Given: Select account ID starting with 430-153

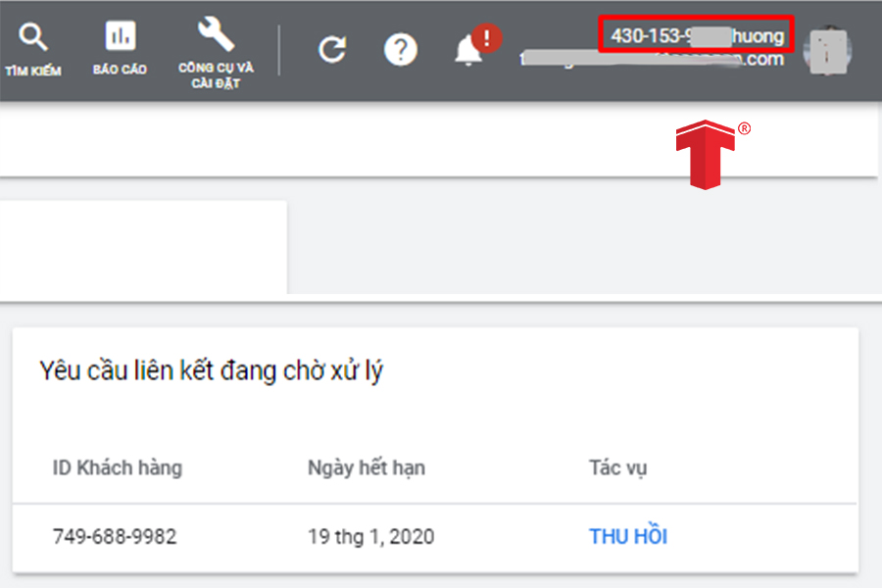Looking at the screenshot, I should [x=697, y=35].
